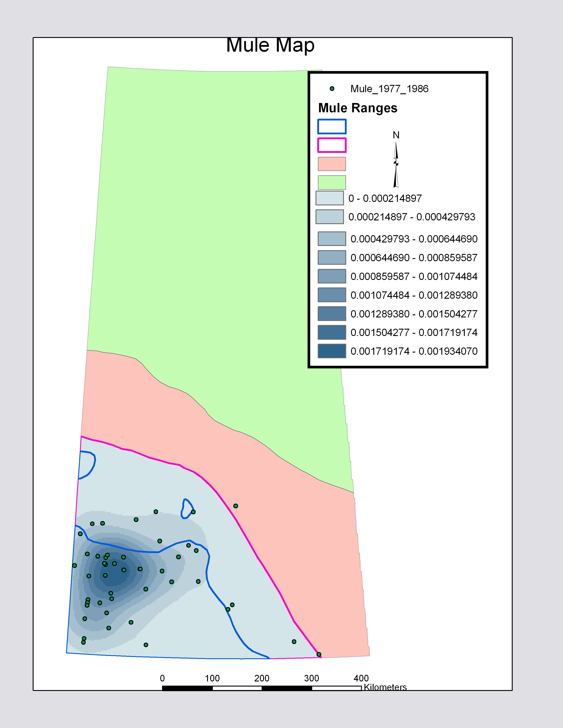Click the 0 - 0.000214897 legend label
The height and width of the screenshot is (728, 563).
385,198
